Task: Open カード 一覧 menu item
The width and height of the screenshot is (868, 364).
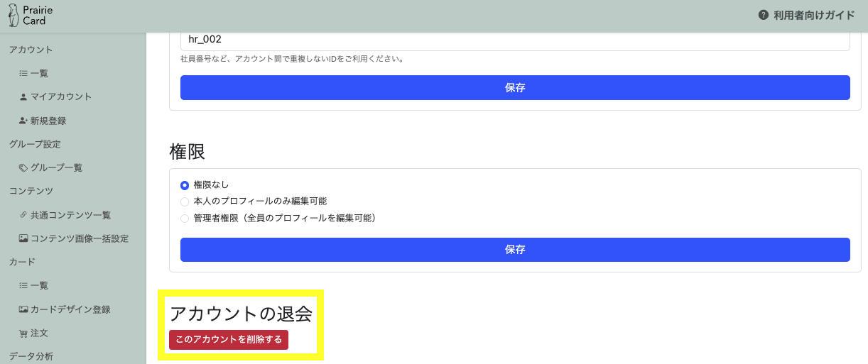Action: (34, 285)
